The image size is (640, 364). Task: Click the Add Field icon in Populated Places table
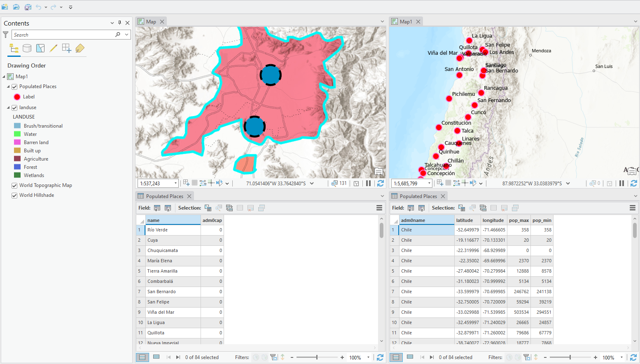pyautogui.click(x=157, y=208)
